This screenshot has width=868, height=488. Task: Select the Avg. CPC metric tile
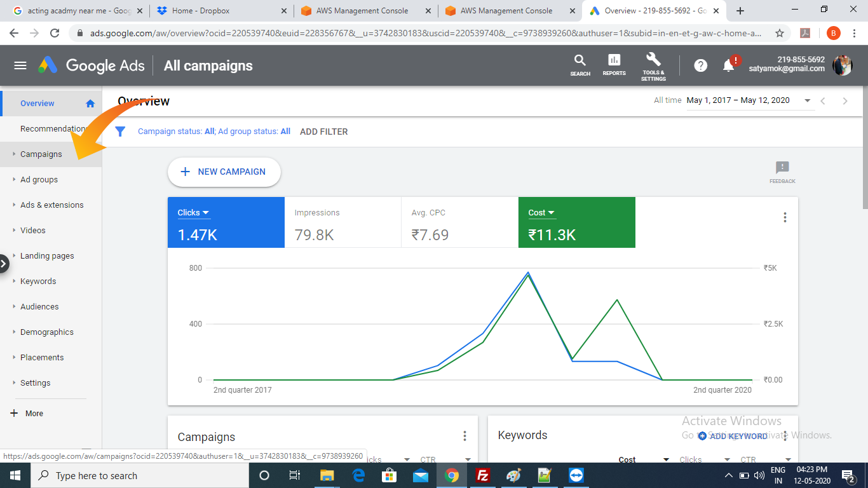(460, 222)
